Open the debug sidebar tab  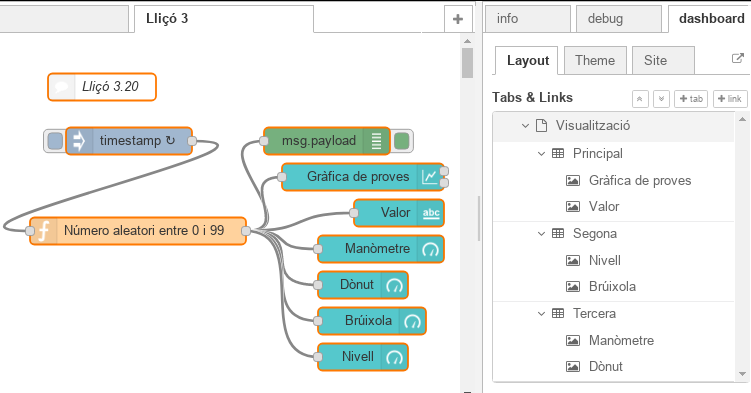click(x=618, y=19)
